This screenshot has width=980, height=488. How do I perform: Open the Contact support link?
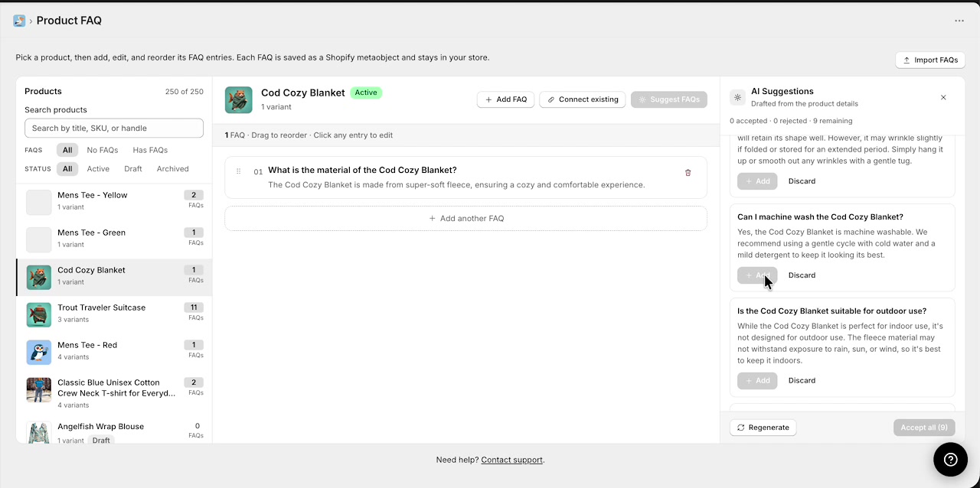(x=511, y=460)
